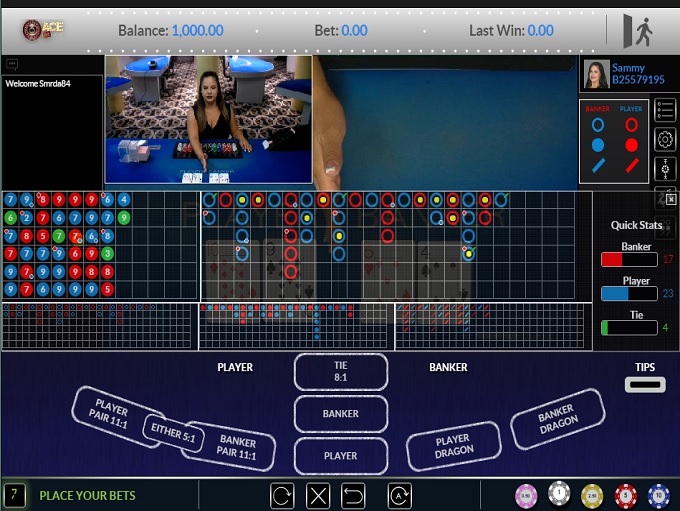Collapse the chat panel via top-left icon
This screenshot has width=680, height=511.
(x=12, y=64)
